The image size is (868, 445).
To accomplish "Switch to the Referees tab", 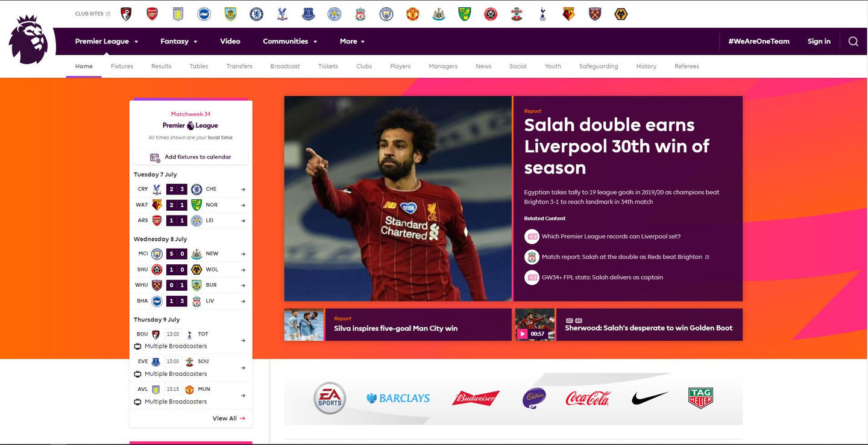I will (x=687, y=66).
